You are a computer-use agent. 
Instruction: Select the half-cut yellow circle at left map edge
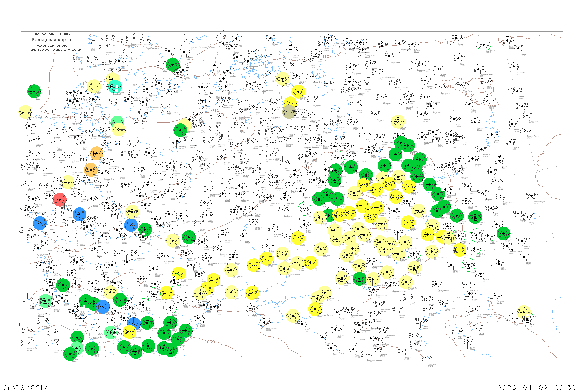(x=25, y=112)
